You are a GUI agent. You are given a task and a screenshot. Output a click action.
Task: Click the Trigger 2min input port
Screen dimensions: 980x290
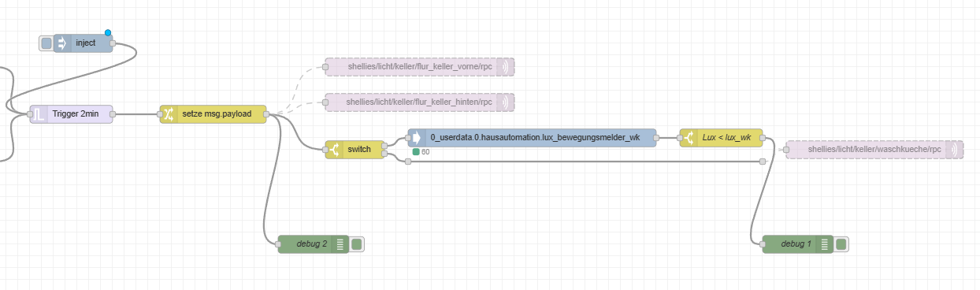[x=30, y=114]
